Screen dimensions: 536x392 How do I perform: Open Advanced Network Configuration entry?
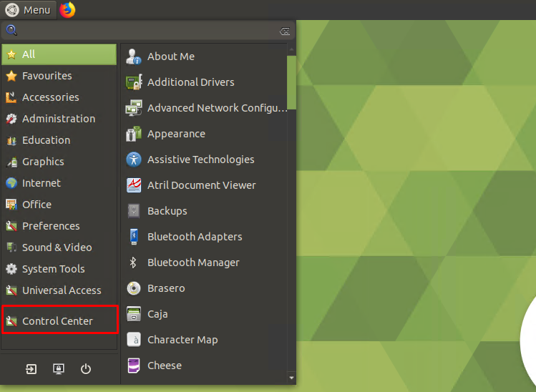click(204, 108)
